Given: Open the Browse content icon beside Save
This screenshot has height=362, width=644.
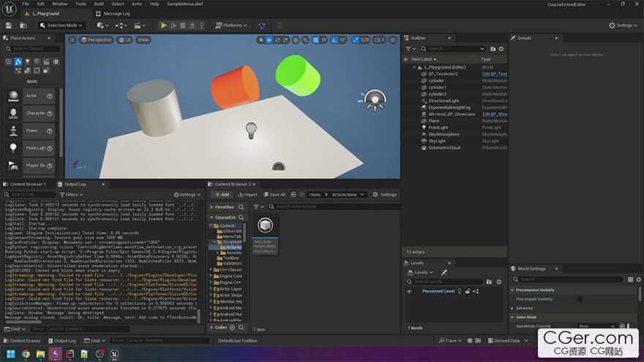Looking at the screenshot, I should 23,26.
